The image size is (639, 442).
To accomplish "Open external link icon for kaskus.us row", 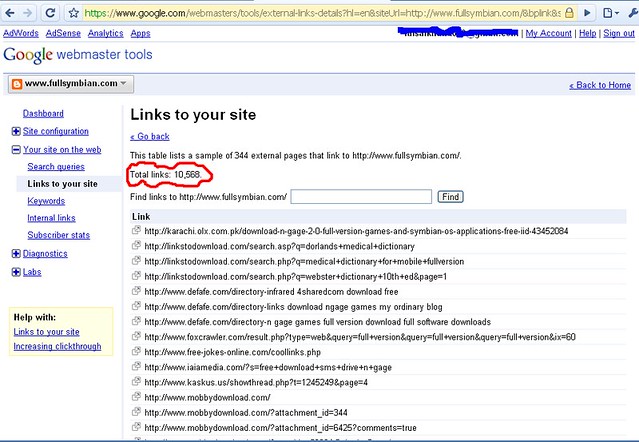I will tap(136, 381).
